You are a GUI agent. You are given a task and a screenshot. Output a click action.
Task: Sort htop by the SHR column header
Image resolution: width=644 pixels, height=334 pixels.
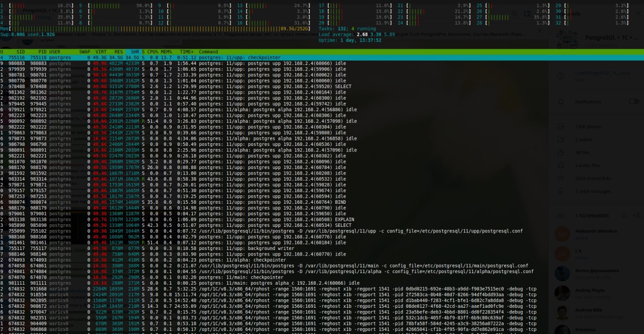[135, 52]
